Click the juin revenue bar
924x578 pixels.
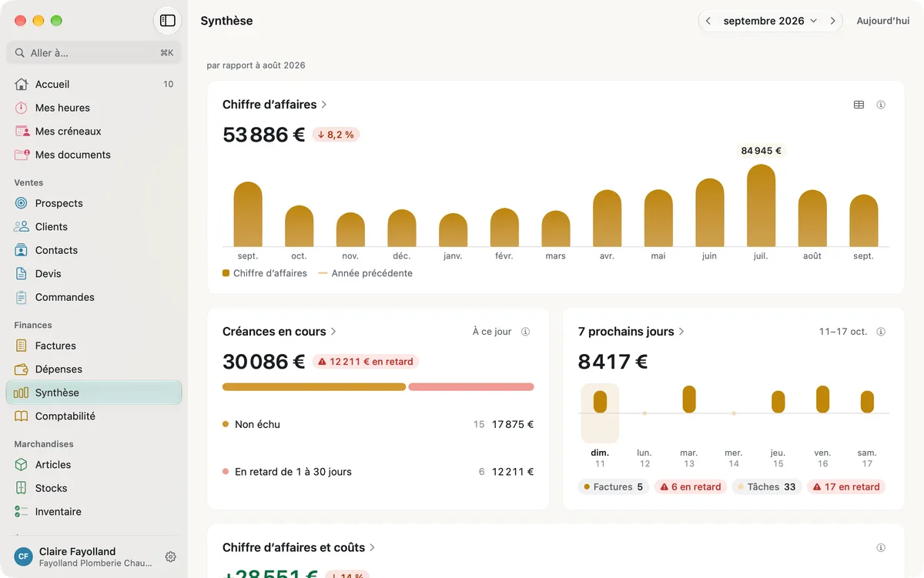pyautogui.click(x=710, y=212)
